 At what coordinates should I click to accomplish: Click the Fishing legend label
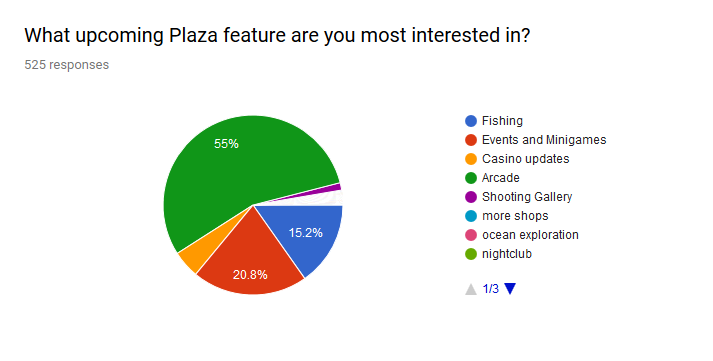pyautogui.click(x=502, y=121)
